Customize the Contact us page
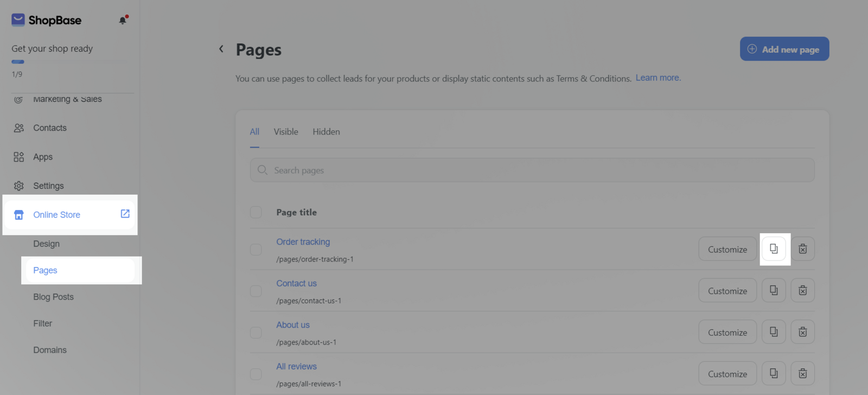This screenshot has width=868, height=395. coord(727,290)
